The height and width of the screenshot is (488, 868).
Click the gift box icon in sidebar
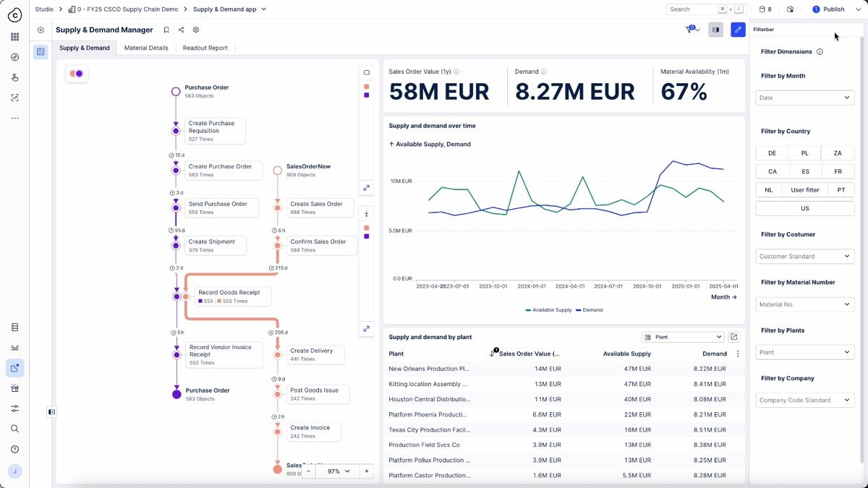coord(14,388)
